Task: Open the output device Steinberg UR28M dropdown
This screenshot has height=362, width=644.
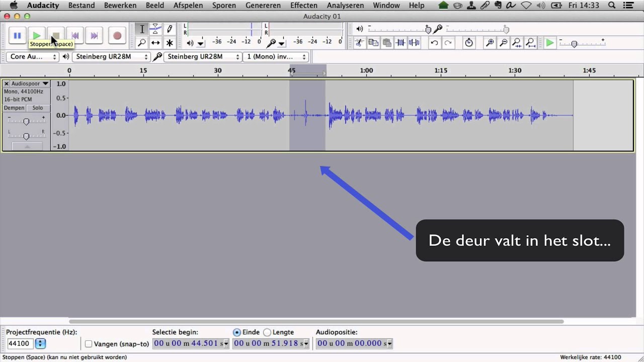Action: [111, 57]
